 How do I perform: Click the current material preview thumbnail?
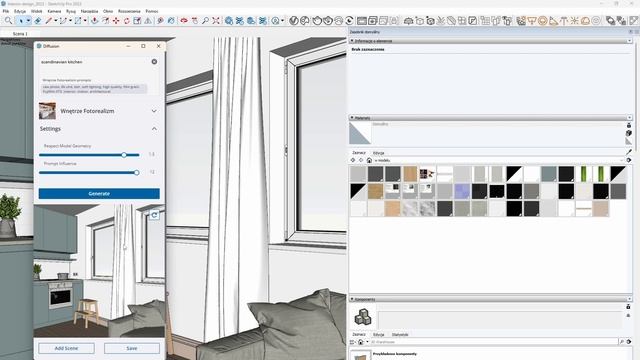(360, 133)
